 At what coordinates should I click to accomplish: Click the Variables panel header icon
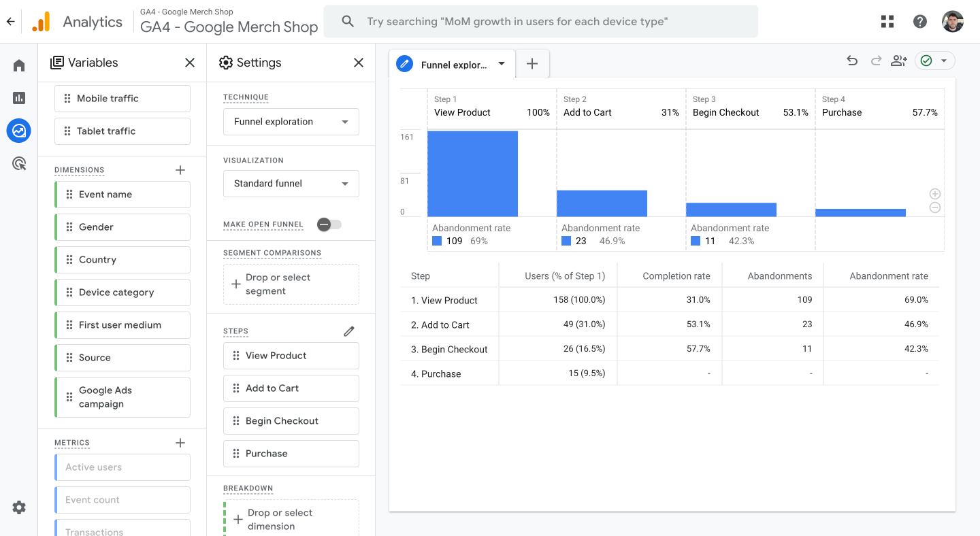tap(57, 63)
